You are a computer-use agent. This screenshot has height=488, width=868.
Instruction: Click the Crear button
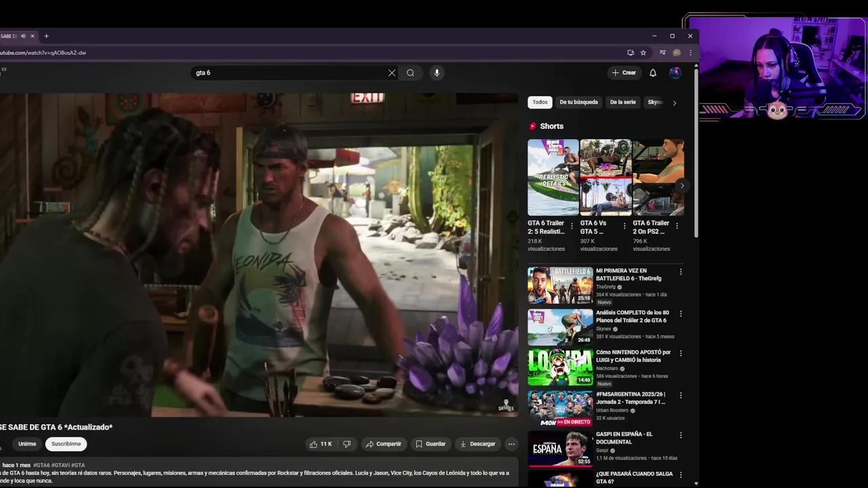click(x=624, y=73)
